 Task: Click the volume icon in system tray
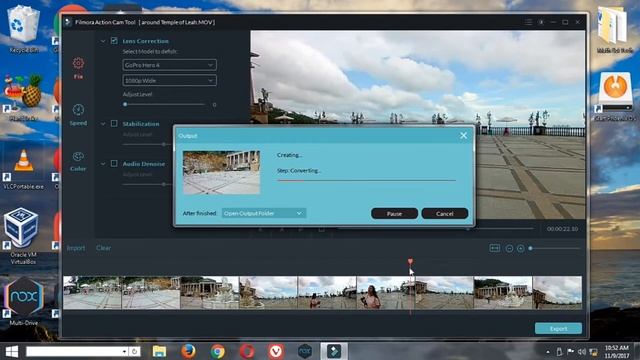click(x=581, y=352)
